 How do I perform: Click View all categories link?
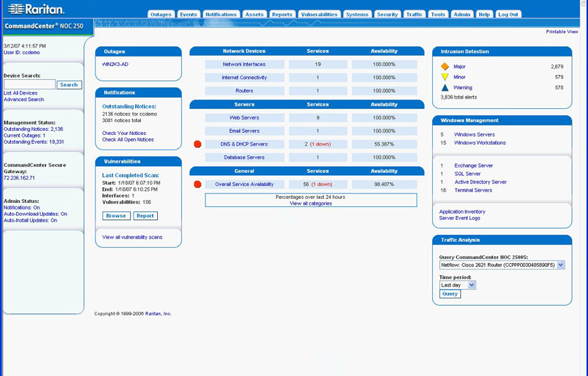311,204
